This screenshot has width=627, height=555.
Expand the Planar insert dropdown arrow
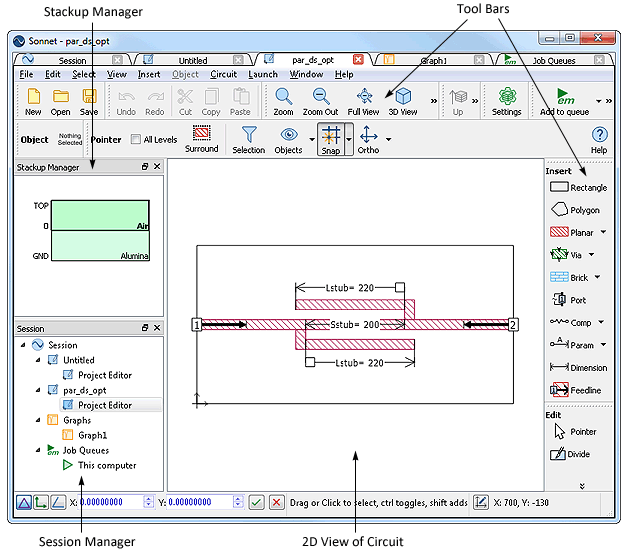(x=603, y=233)
